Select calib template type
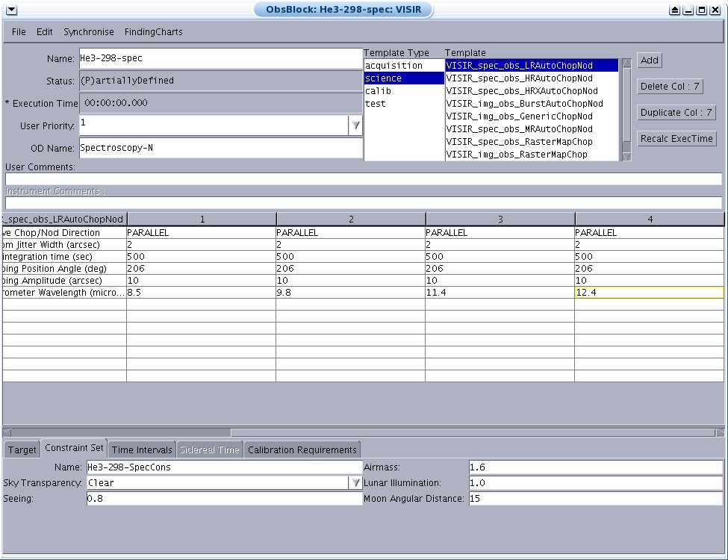The height and width of the screenshot is (560, 728). point(404,91)
